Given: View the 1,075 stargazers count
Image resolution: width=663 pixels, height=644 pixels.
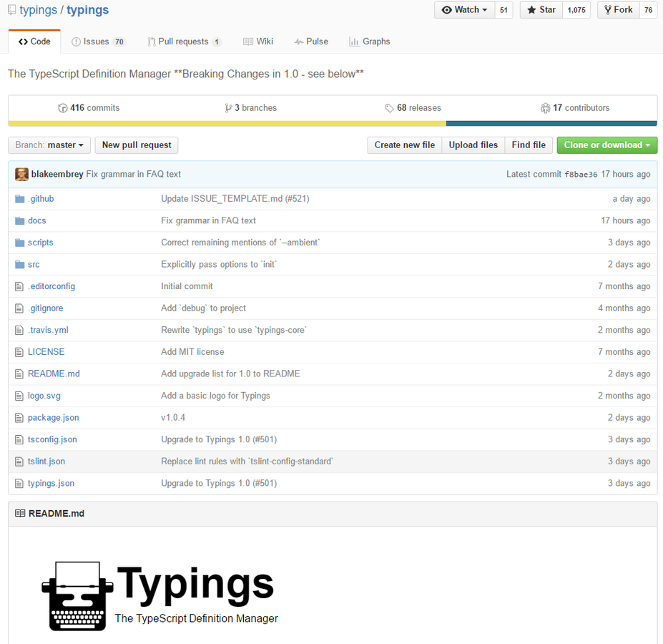Looking at the screenshot, I should (x=576, y=10).
